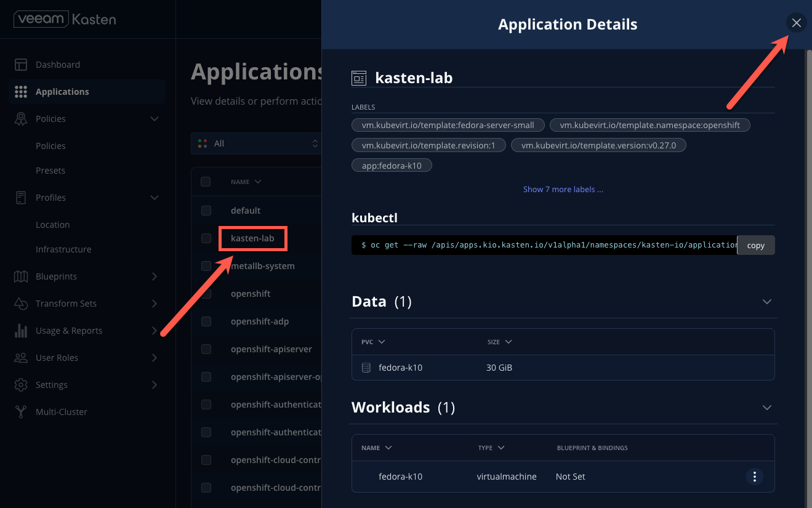The height and width of the screenshot is (508, 812).
Task: Check the openshift-apiserver-operator row checkbox
Action: (206, 377)
